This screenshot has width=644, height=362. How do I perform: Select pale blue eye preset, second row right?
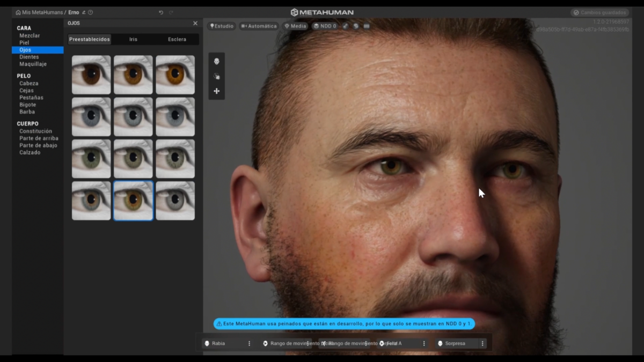point(175,116)
